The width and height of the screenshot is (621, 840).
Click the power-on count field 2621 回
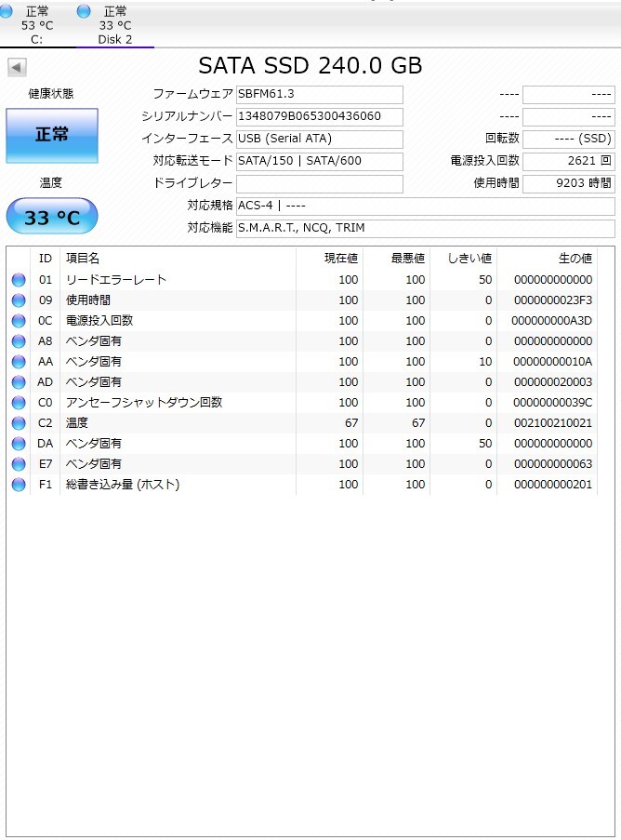[569, 161]
